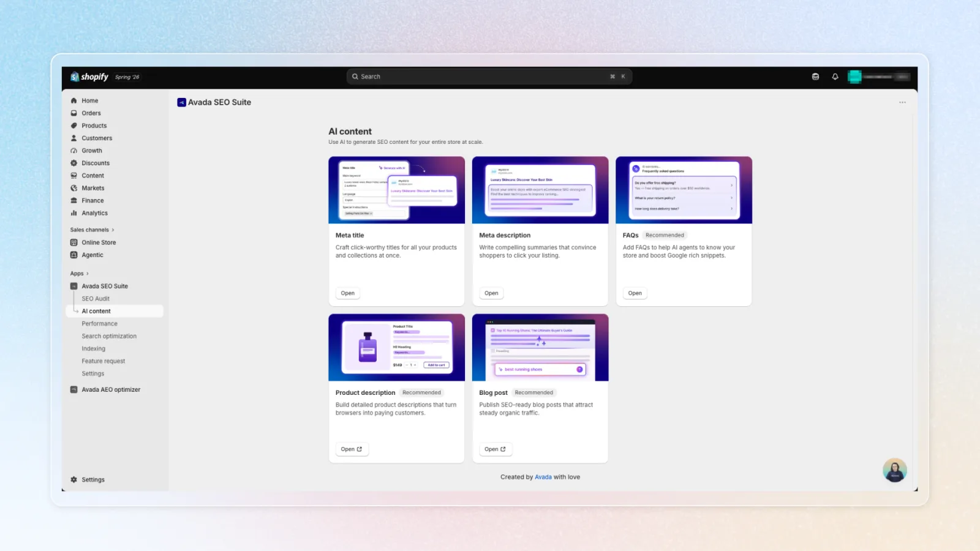Click the Customers person icon
980x551 pixels.
pos(73,138)
